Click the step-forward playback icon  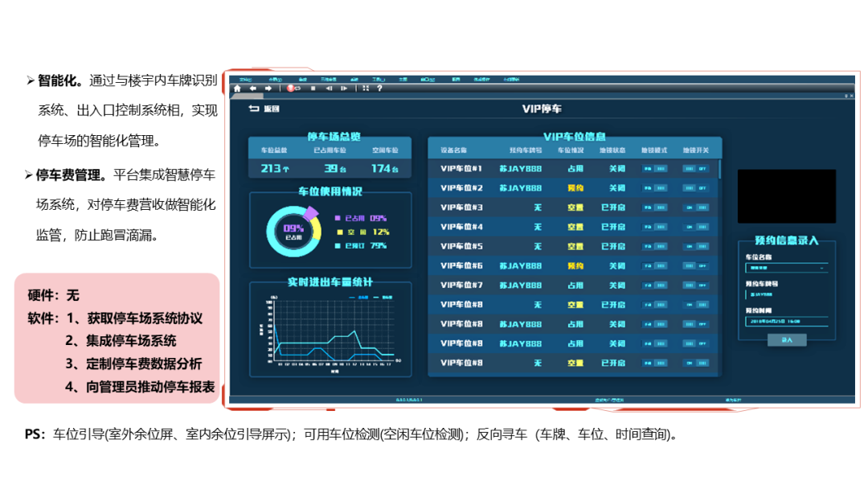[344, 88]
